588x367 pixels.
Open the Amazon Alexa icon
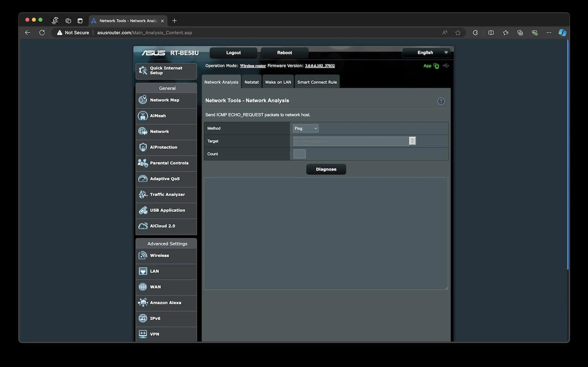143,303
